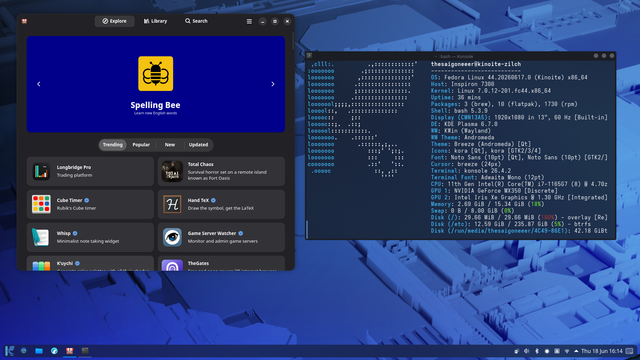Show previous featured app with left chevron
640x360 pixels.
pyautogui.click(x=39, y=84)
